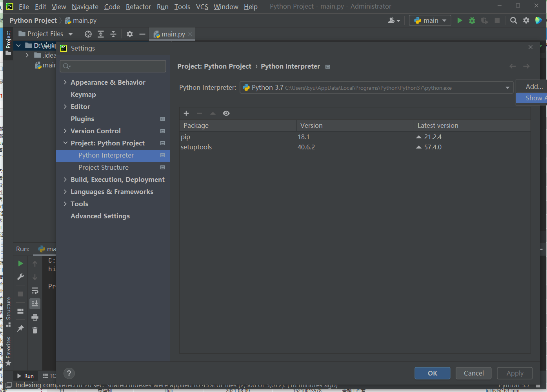Click Run with Coverage icon in toolbar
Screen dimensions: 547x392
click(x=485, y=20)
